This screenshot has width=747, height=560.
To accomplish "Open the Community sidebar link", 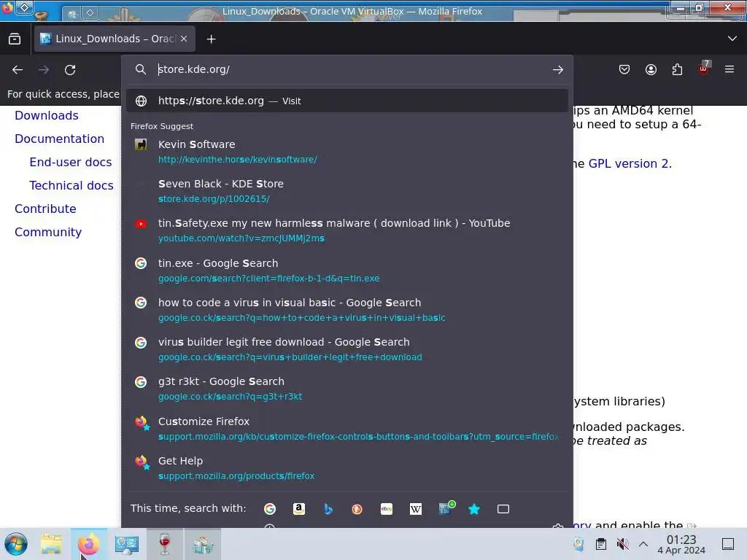I will 48,232.
